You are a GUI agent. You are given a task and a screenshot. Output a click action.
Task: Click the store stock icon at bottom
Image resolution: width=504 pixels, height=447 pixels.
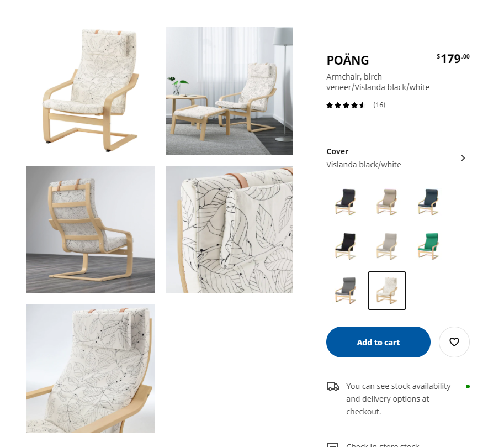point(333,445)
